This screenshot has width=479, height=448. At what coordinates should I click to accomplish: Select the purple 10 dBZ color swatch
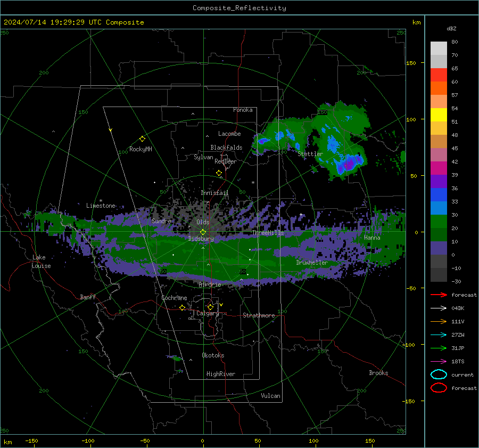pyautogui.click(x=439, y=248)
